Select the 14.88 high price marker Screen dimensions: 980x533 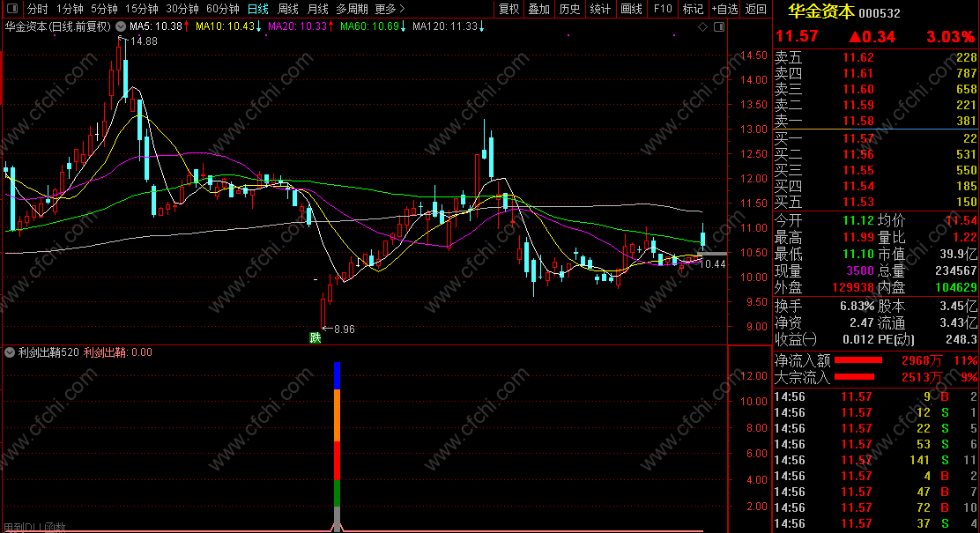pos(144,41)
